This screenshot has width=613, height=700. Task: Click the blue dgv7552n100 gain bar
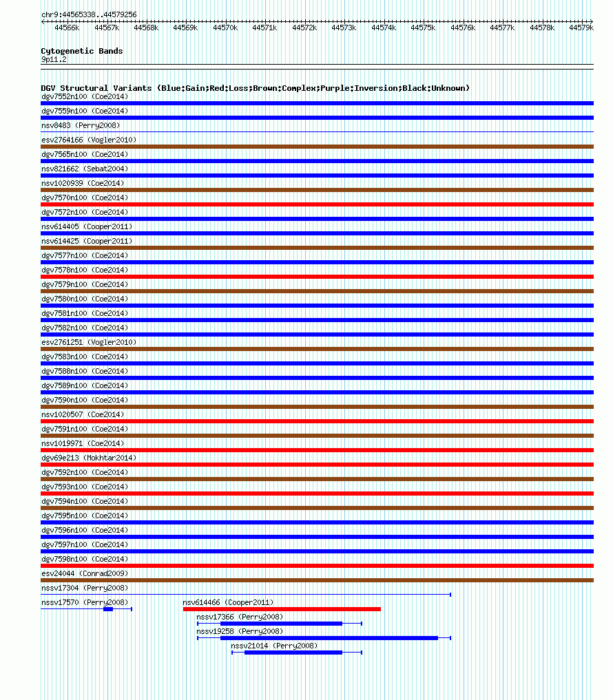318,103
